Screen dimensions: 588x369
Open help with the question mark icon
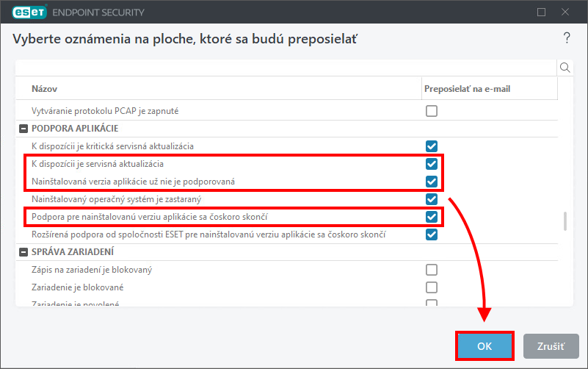click(567, 38)
